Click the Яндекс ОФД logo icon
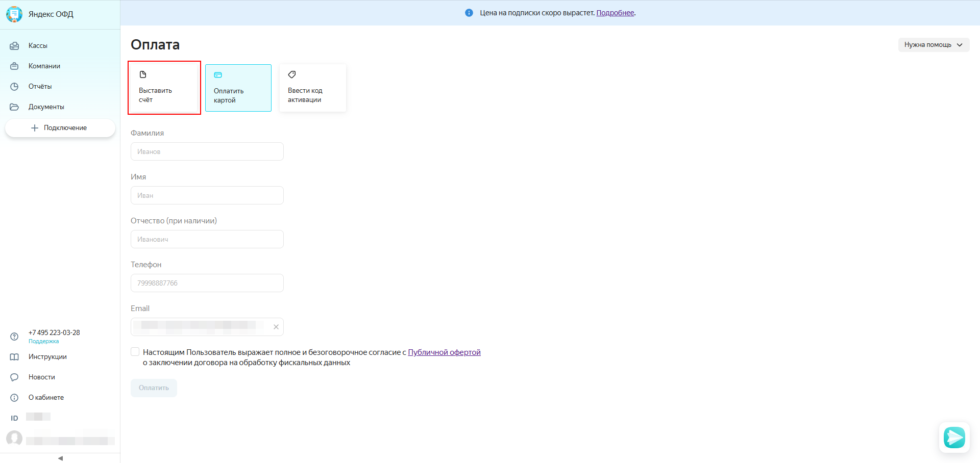 click(x=14, y=14)
